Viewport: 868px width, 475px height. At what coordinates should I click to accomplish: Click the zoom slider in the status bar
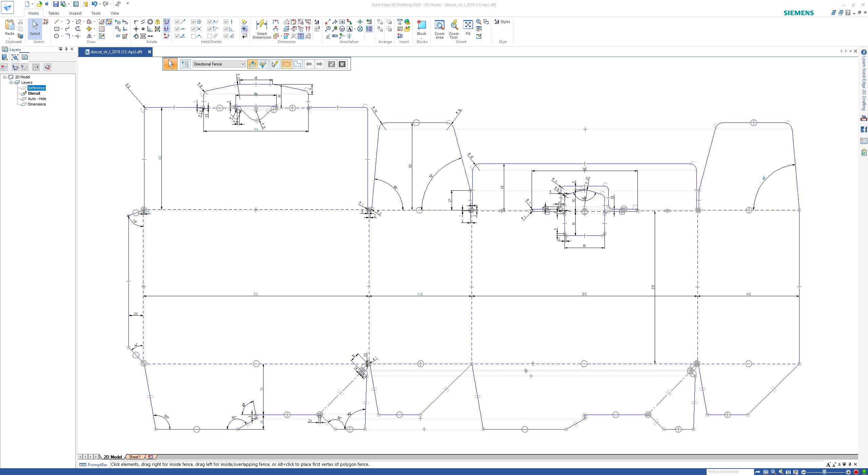pyautogui.click(x=824, y=472)
